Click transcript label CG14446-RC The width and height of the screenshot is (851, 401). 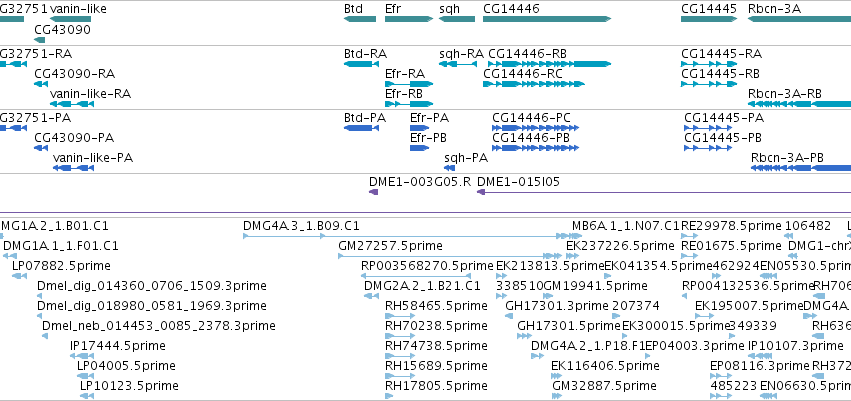(523, 73)
